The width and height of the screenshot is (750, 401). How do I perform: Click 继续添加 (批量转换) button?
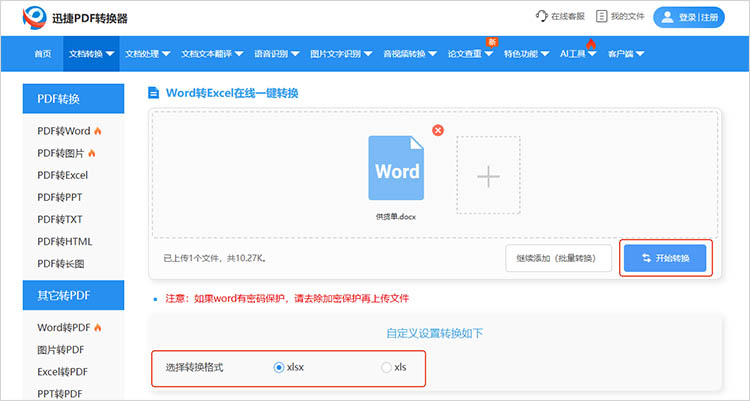[558, 258]
